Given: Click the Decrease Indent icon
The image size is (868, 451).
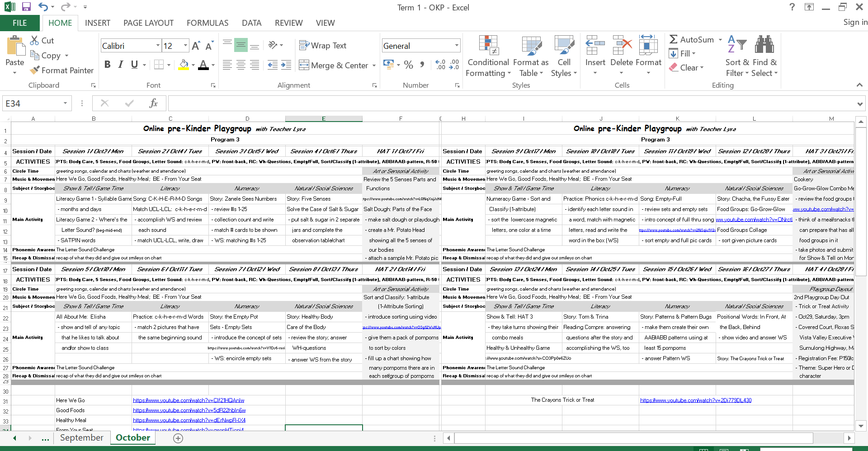Looking at the screenshot, I should click(x=273, y=65).
